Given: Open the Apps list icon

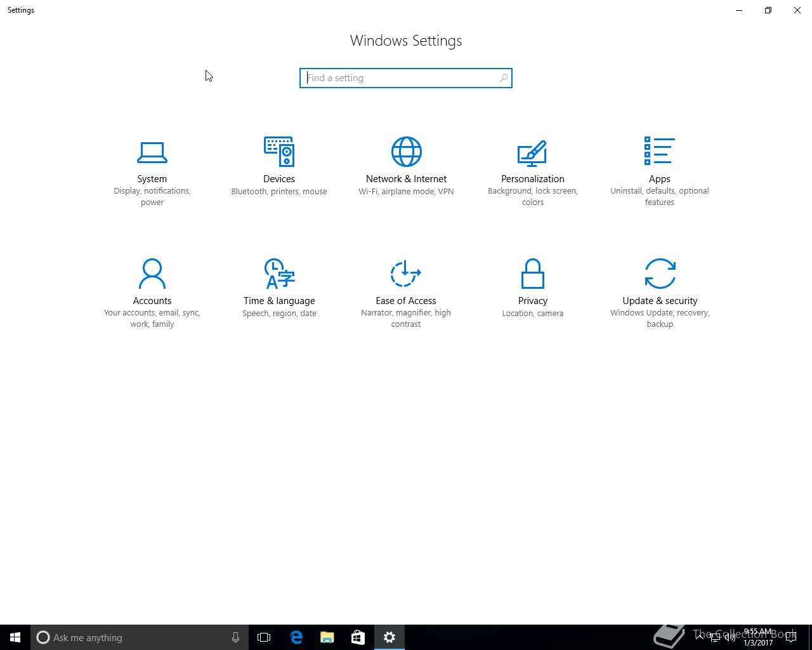Looking at the screenshot, I should point(660,151).
